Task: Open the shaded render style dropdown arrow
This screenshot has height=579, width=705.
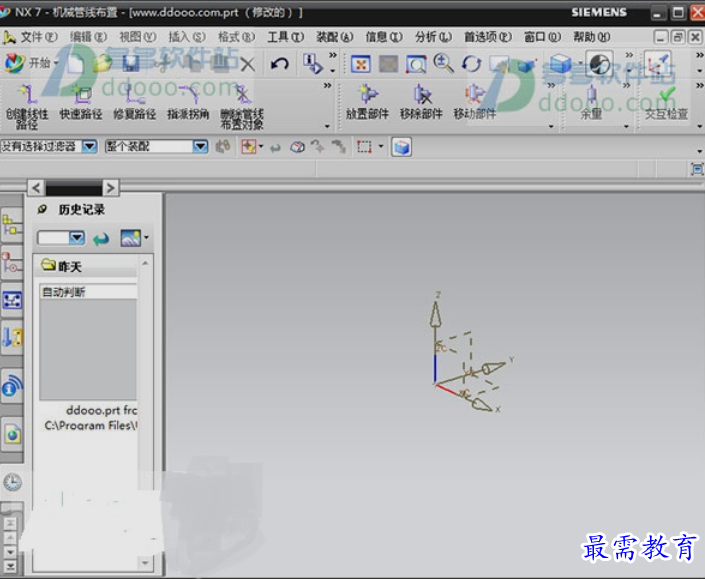Action: pos(580,63)
